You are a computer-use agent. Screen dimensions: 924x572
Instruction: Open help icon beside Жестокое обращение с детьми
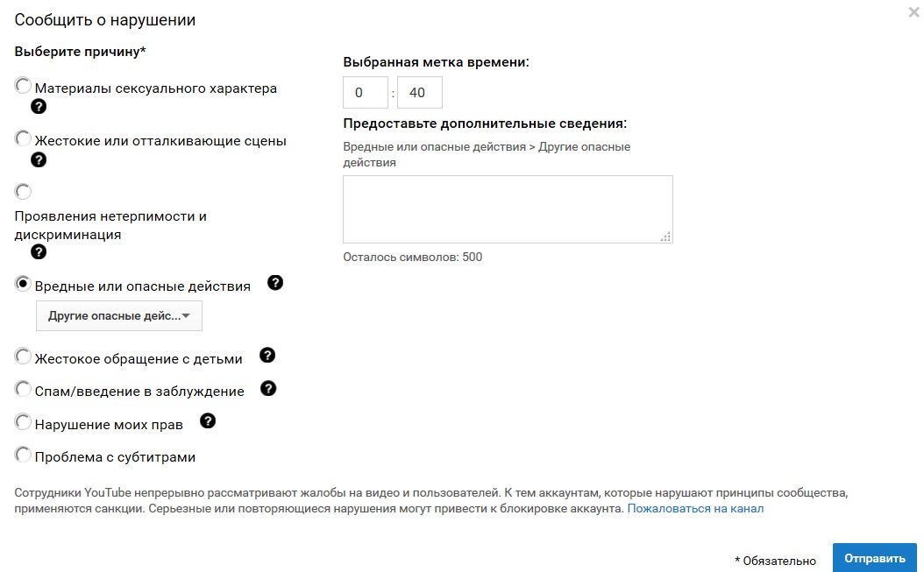coord(267,356)
